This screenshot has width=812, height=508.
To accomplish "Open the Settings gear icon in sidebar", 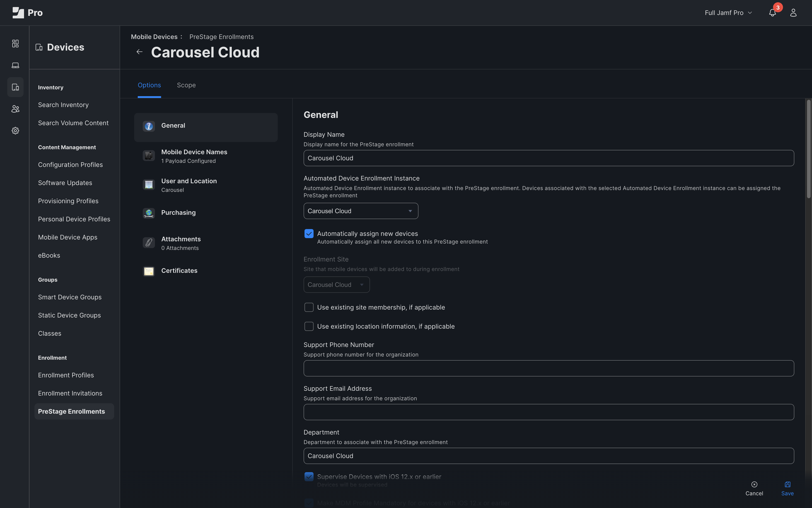I will click(15, 131).
